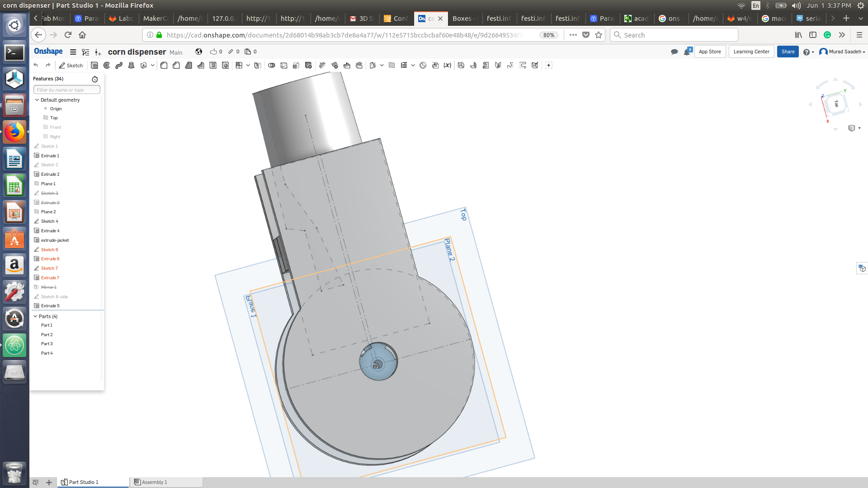
Task: Select the Extrude tool in the toolbar
Action: [x=94, y=66]
